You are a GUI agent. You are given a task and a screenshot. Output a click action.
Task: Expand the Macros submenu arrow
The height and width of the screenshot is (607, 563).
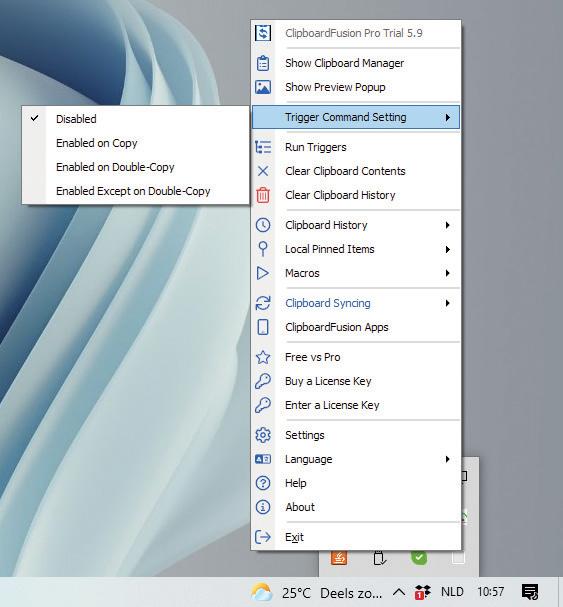(x=448, y=273)
